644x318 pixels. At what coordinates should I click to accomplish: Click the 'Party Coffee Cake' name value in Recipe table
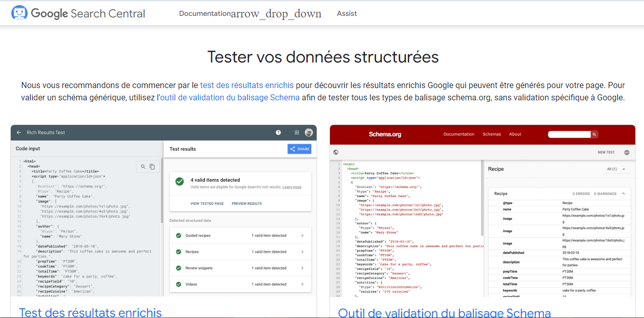pyautogui.click(x=575, y=209)
